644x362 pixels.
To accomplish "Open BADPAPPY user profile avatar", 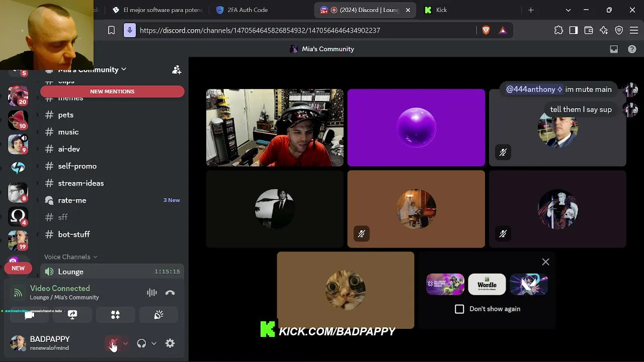I will 18,343.
